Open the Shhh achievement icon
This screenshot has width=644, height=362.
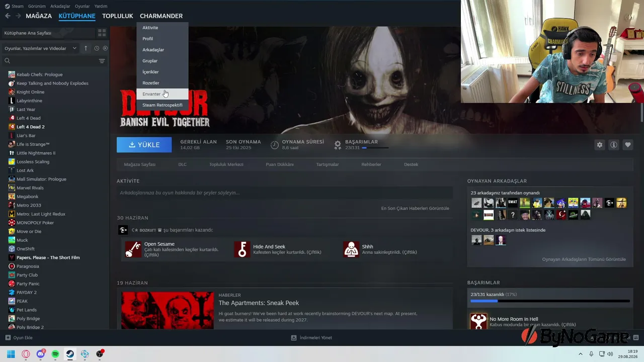(351, 249)
